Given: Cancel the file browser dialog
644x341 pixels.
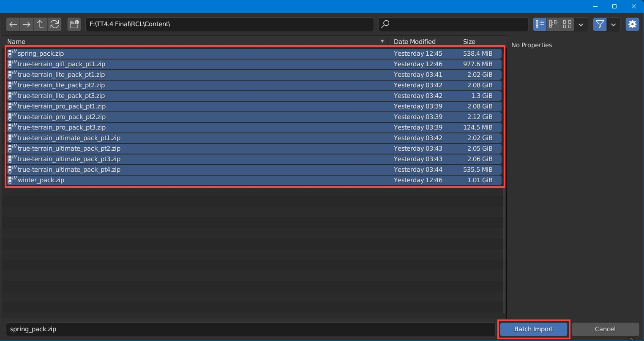Looking at the screenshot, I should pyautogui.click(x=605, y=329).
